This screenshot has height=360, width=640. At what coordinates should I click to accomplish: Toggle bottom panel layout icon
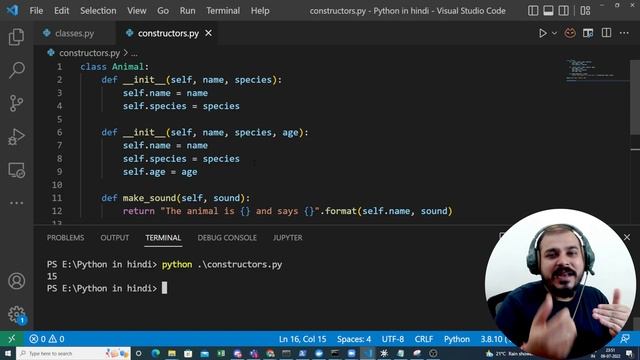tap(548, 11)
